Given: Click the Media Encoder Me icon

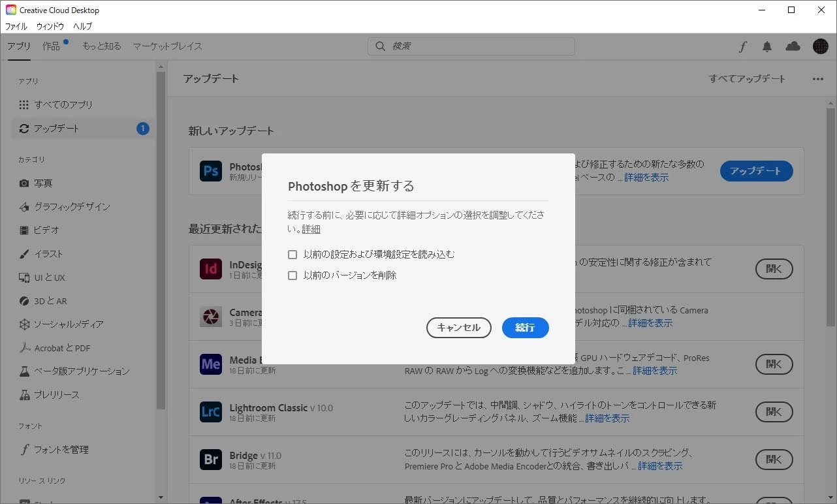Looking at the screenshot, I should (x=211, y=364).
